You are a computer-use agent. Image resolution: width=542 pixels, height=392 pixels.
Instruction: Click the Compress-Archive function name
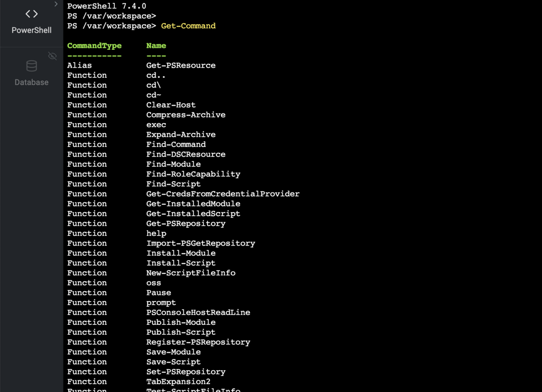[186, 115]
